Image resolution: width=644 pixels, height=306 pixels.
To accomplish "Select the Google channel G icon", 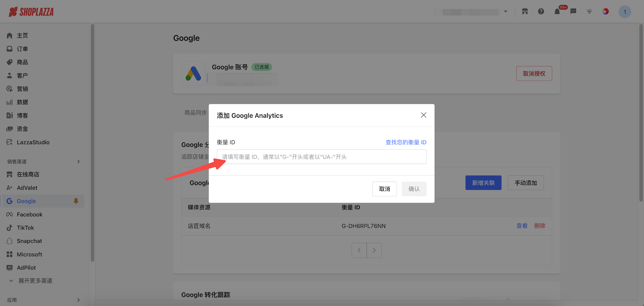I will pos(9,201).
